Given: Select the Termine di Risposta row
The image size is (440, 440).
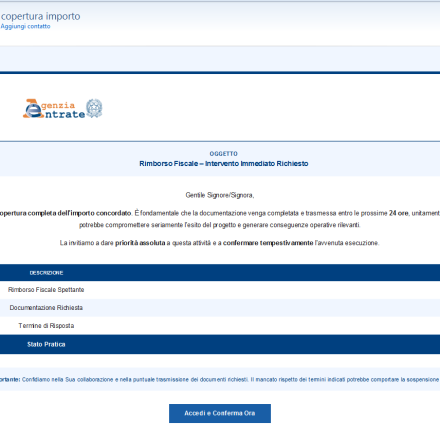Looking at the screenshot, I should click(x=220, y=326).
